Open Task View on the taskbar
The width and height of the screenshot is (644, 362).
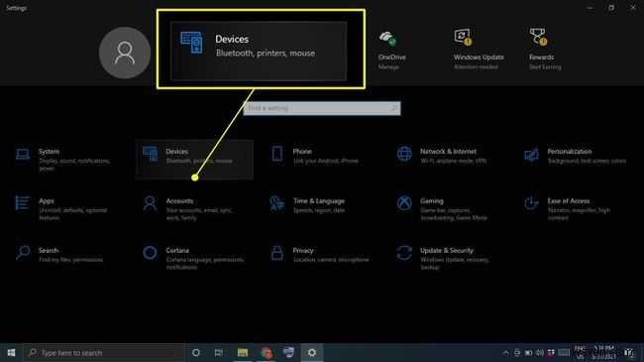tap(219, 352)
